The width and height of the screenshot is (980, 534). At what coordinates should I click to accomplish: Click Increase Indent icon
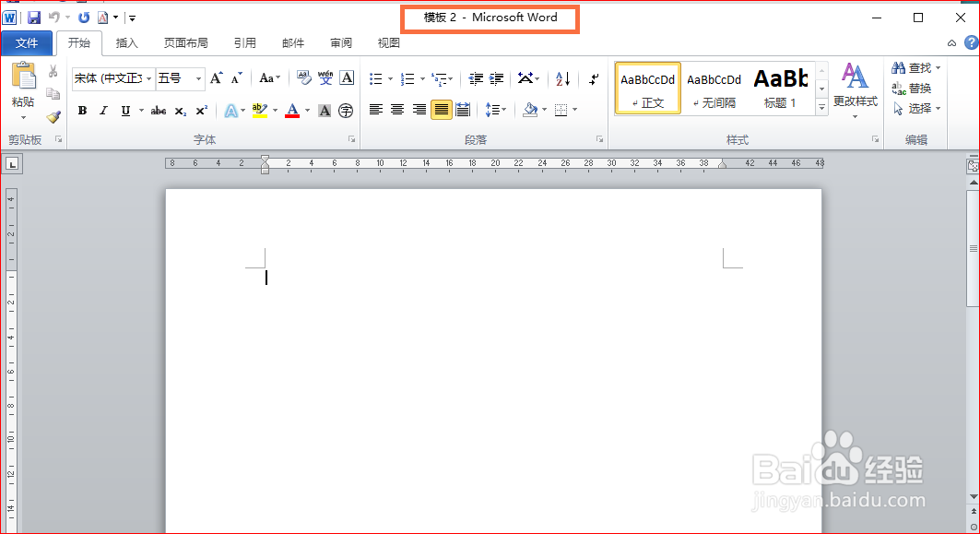[496, 78]
